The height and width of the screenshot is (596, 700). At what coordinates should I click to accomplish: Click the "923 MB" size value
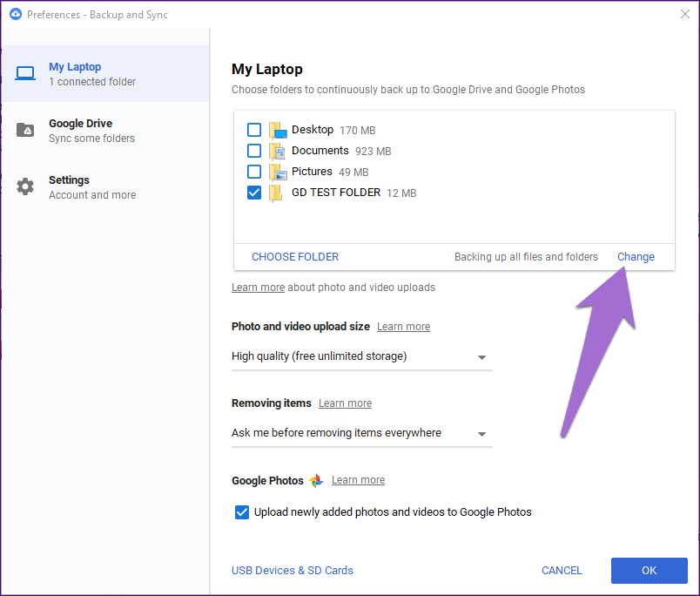(x=374, y=152)
